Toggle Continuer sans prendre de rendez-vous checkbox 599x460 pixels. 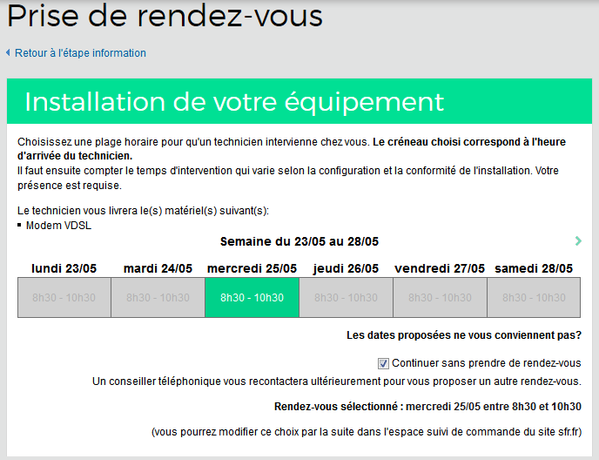point(383,363)
